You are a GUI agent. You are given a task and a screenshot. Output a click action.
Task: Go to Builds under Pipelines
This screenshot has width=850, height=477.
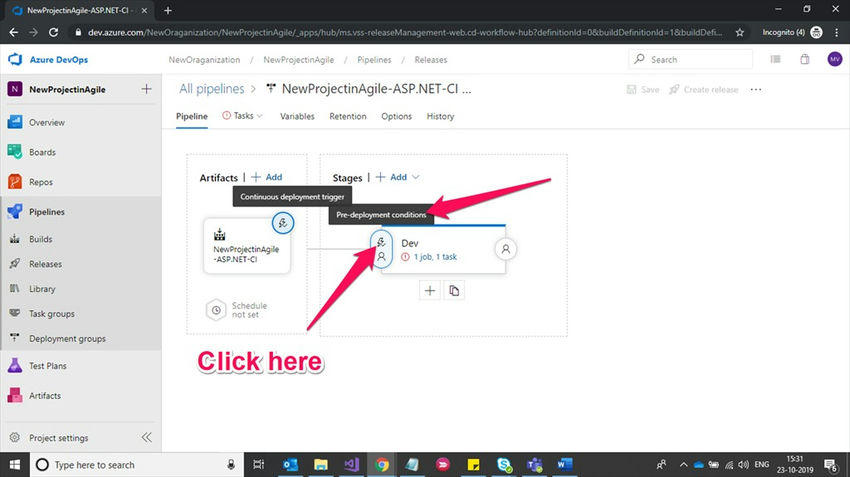(41, 239)
